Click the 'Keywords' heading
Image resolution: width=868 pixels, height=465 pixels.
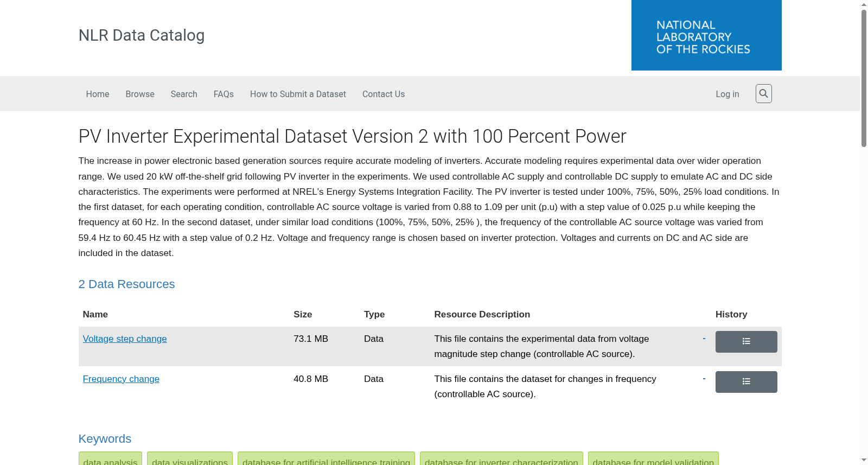(105, 439)
